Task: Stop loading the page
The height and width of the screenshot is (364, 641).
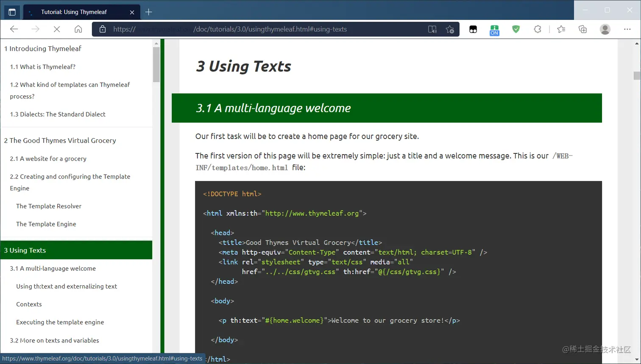Action: tap(57, 29)
